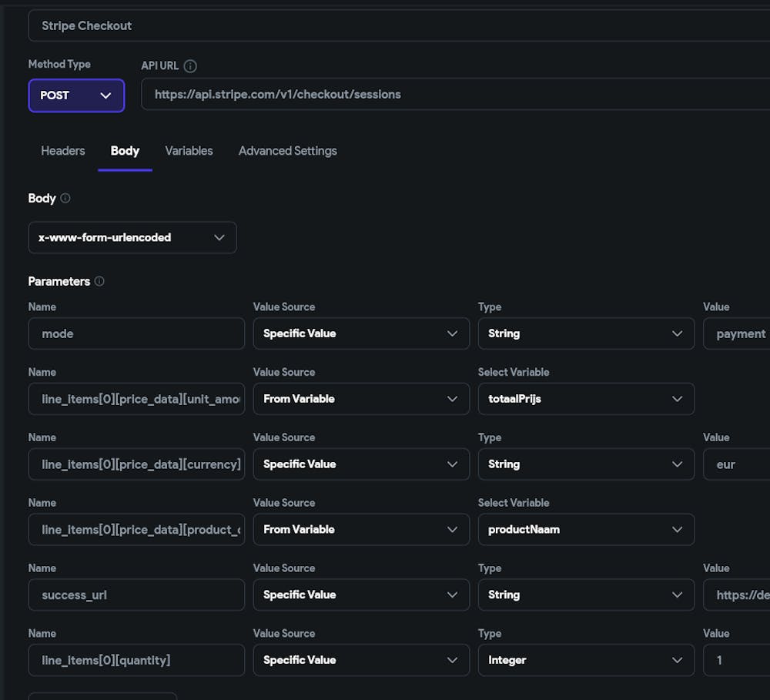Open Value Source dropdown for product_data parameter
The image size is (770, 700).
click(x=361, y=530)
